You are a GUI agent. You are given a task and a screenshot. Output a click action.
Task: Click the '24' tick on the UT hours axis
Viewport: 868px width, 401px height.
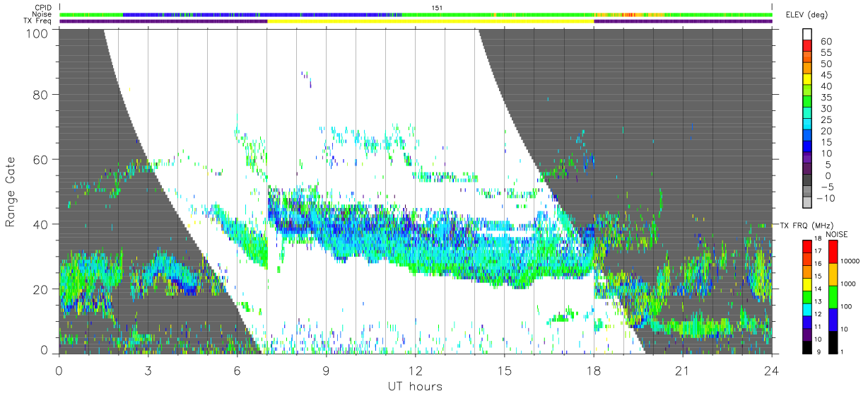[771, 371]
